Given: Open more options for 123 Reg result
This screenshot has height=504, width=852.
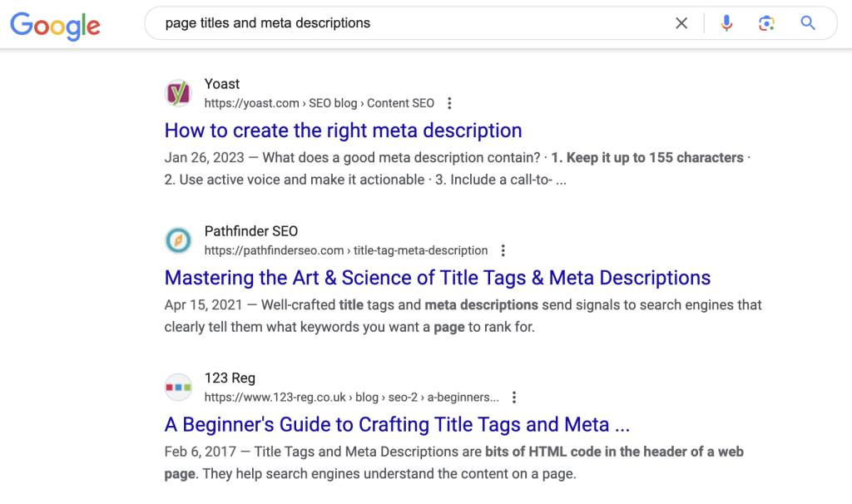Looking at the screenshot, I should point(514,398).
